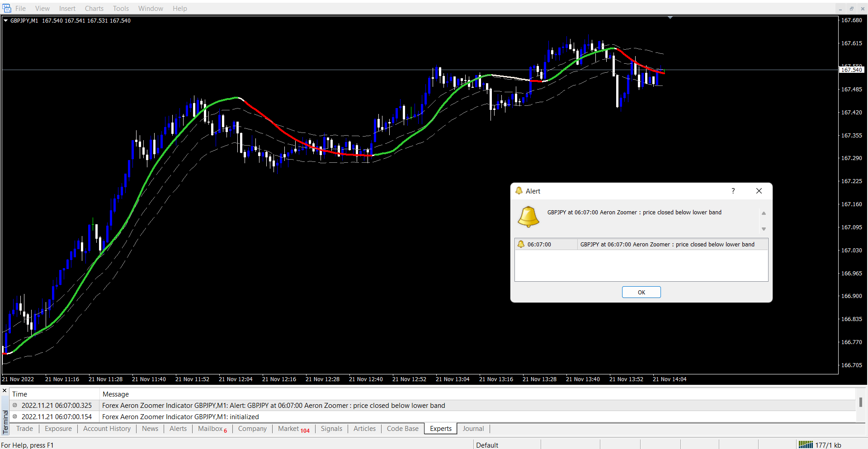The image size is (868, 449).
Task: Open the Charts menu
Action: [94, 8]
